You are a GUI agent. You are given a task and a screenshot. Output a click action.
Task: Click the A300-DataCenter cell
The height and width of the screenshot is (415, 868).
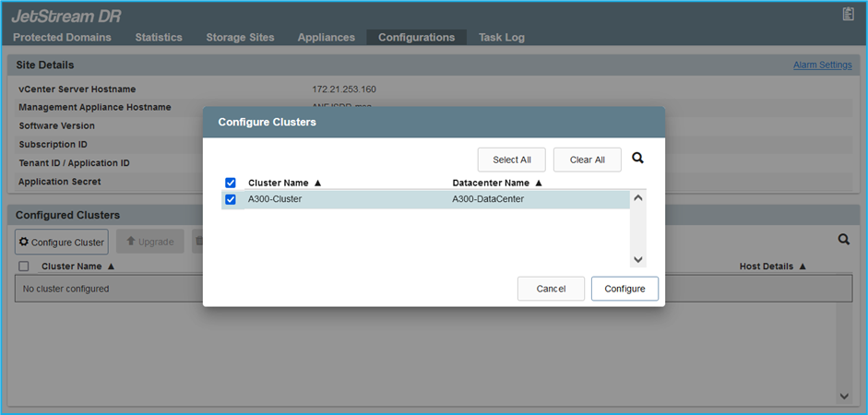(x=488, y=199)
